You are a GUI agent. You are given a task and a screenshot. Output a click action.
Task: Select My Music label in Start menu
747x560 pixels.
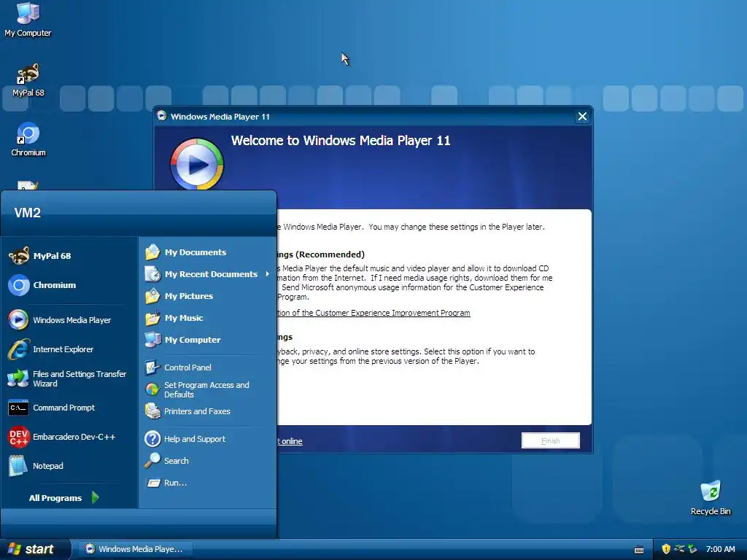pyautogui.click(x=184, y=318)
